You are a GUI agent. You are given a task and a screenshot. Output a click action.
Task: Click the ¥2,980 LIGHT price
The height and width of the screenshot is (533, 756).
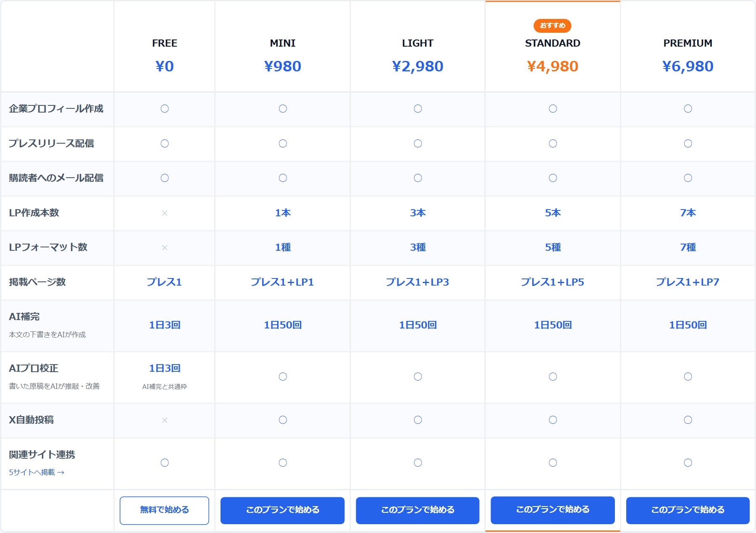click(x=417, y=66)
